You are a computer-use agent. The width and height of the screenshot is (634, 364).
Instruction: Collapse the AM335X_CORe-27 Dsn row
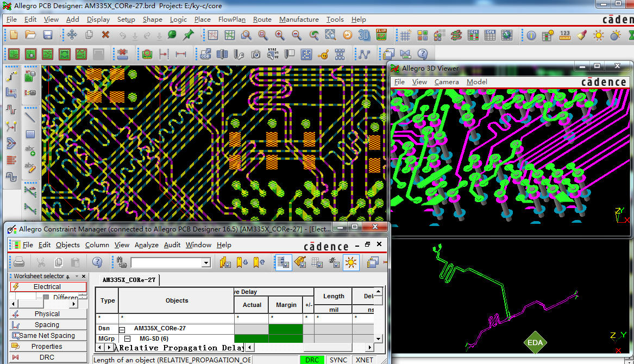(122, 329)
